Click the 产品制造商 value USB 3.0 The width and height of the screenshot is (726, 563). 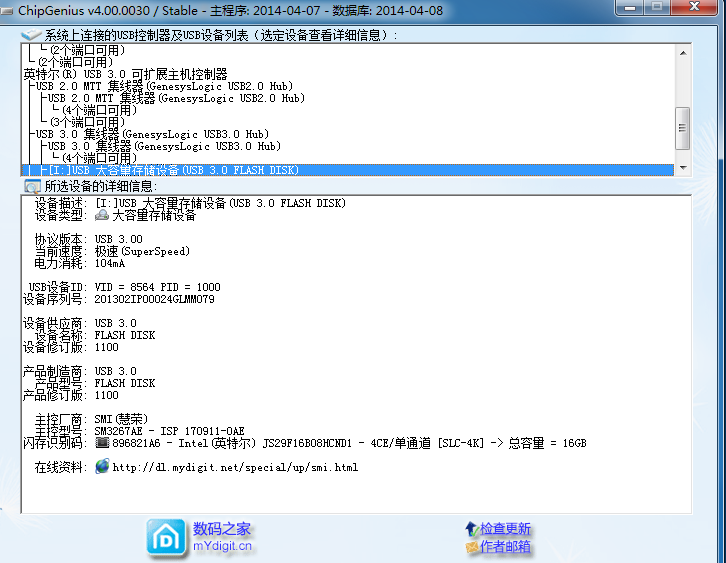coord(116,371)
